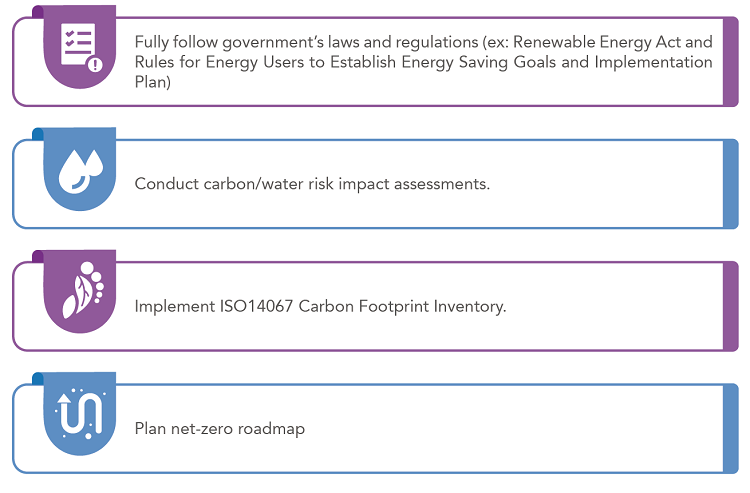This screenshot has height=493, width=750.
Task: Click blue right edge bar of the assessments banner
Action: tap(730, 184)
